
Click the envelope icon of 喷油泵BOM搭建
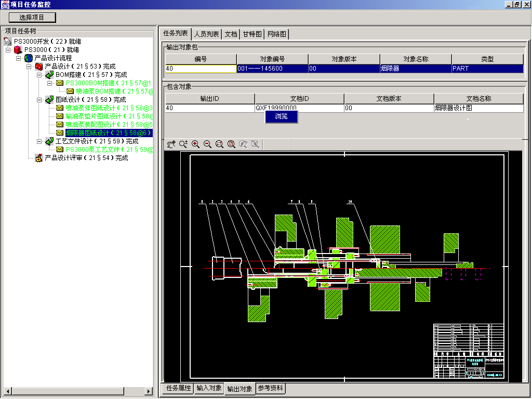pyautogui.click(x=70, y=91)
